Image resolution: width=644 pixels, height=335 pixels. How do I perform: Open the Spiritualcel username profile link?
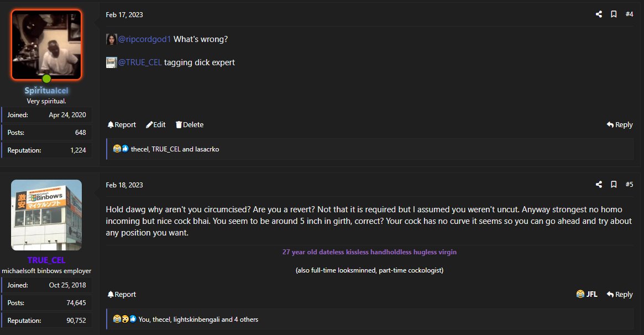pyautogui.click(x=46, y=91)
